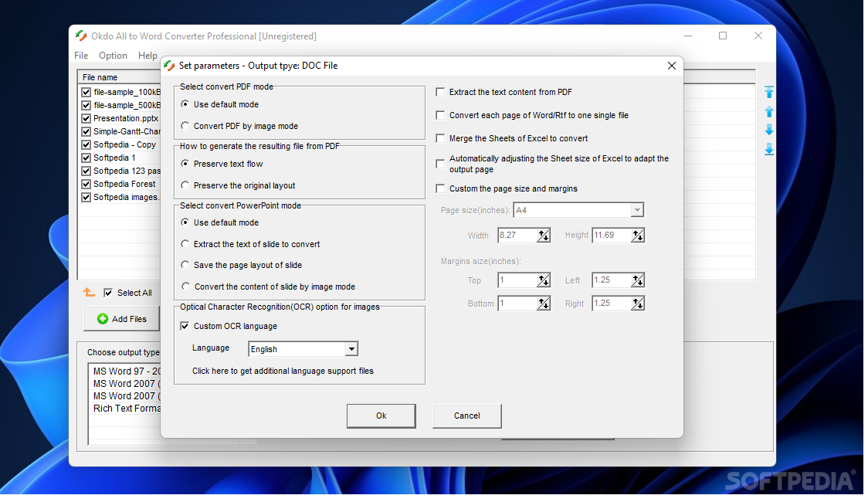Confirm settings with the Ok button

[383, 418]
